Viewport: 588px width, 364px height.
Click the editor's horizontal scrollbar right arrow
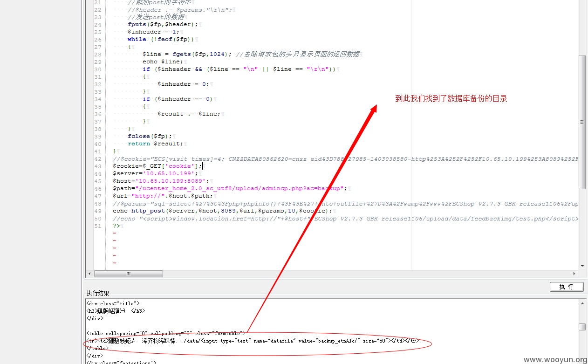coord(574,274)
